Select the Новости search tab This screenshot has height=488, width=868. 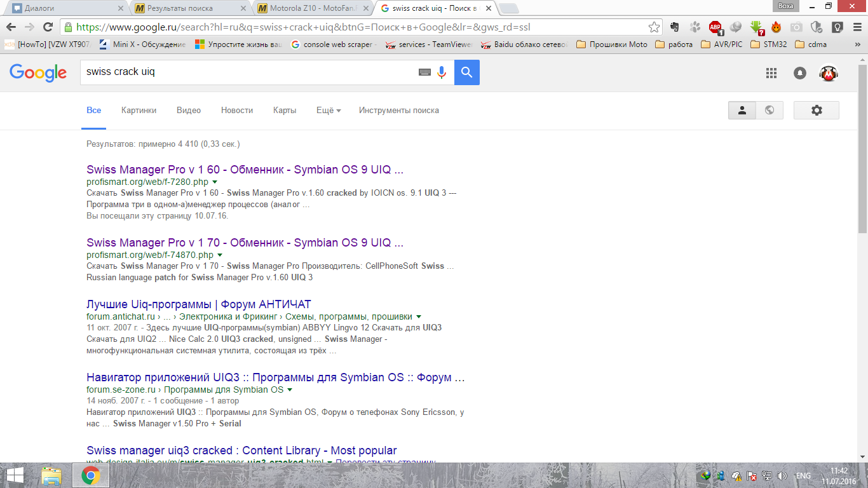click(x=237, y=111)
